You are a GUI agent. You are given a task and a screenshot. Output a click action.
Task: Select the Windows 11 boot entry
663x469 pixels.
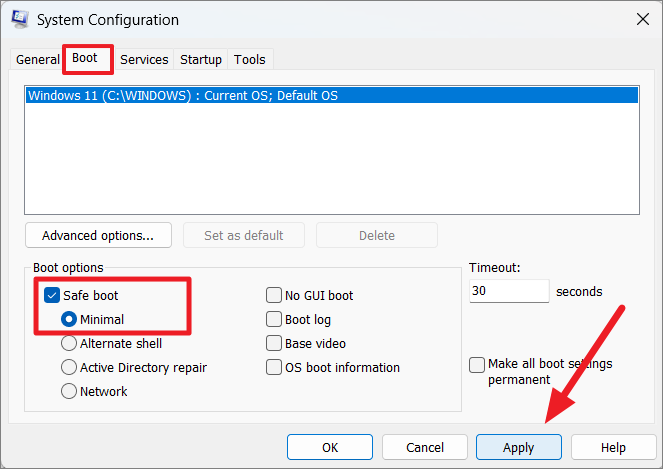click(332, 96)
